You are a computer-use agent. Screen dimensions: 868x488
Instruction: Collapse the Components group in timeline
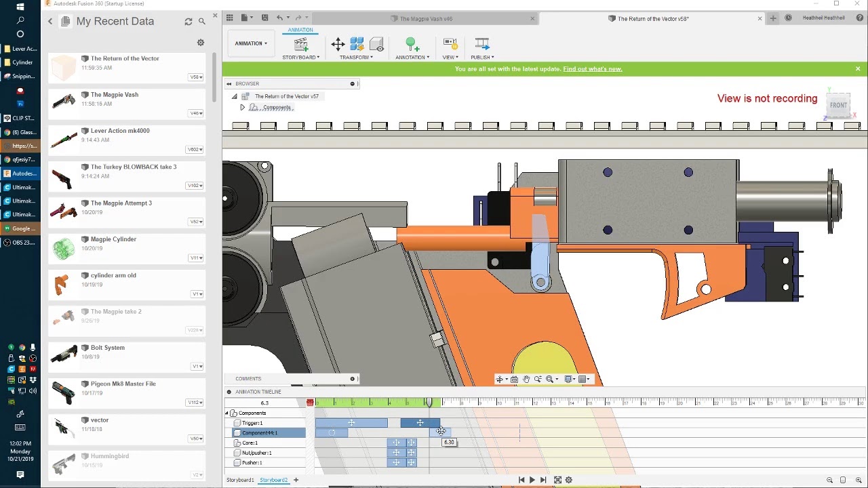tap(226, 413)
